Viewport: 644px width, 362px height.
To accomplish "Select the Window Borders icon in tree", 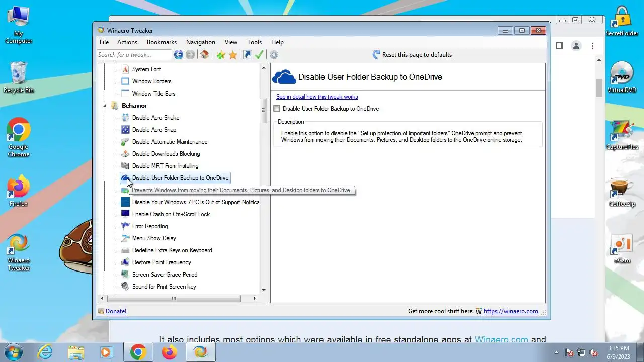I will pos(125,81).
